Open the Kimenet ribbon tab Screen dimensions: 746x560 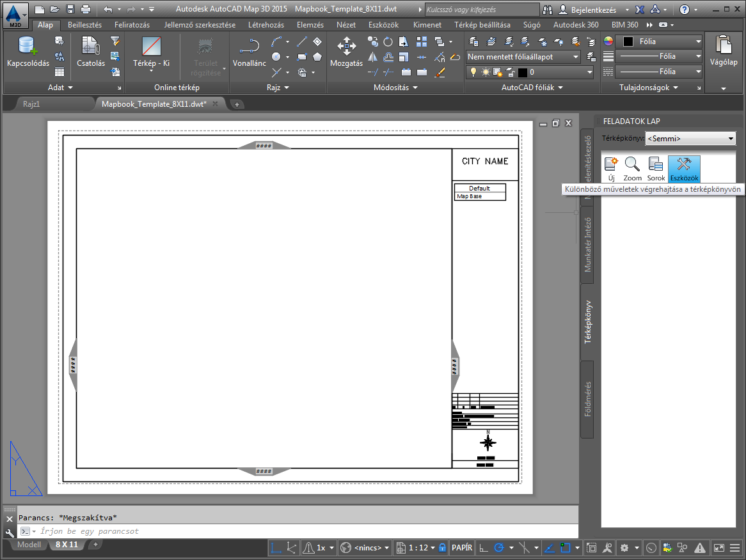click(x=427, y=25)
